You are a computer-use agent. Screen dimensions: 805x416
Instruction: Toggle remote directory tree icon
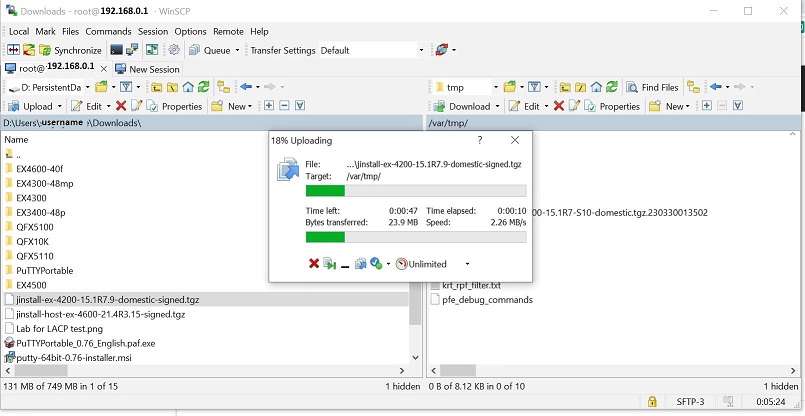click(693, 87)
